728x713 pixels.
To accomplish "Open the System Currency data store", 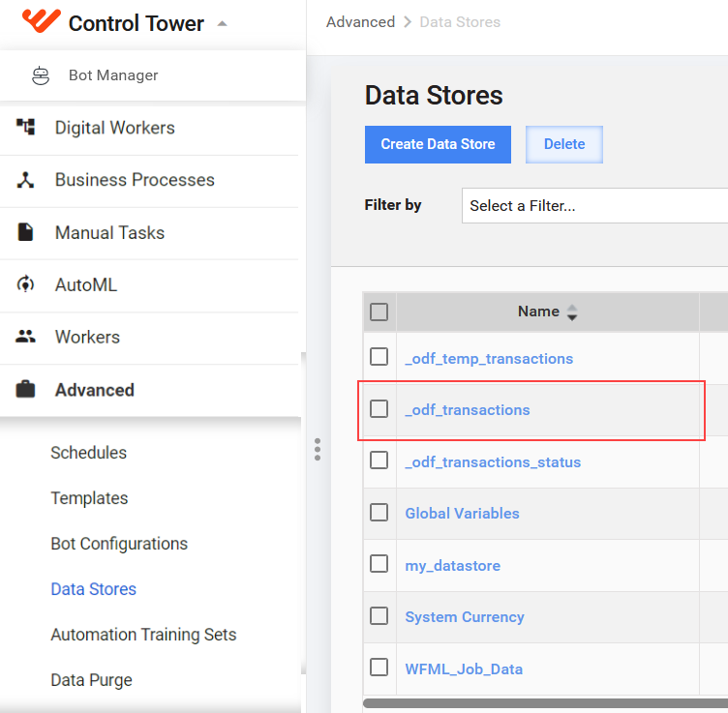I will point(465,617).
